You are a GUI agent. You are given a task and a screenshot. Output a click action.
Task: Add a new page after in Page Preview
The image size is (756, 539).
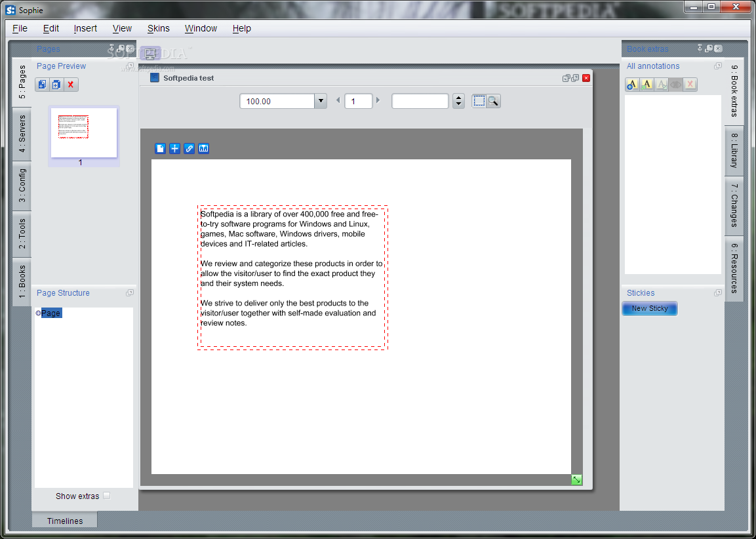tap(56, 85)
